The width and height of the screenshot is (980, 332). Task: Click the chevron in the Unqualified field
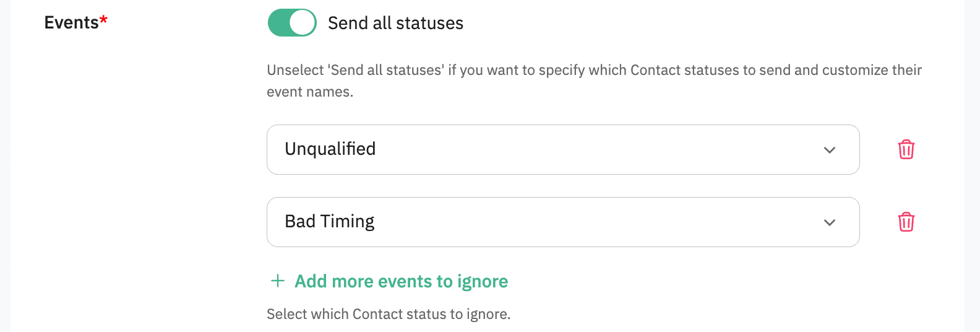(x=830, y=150)
